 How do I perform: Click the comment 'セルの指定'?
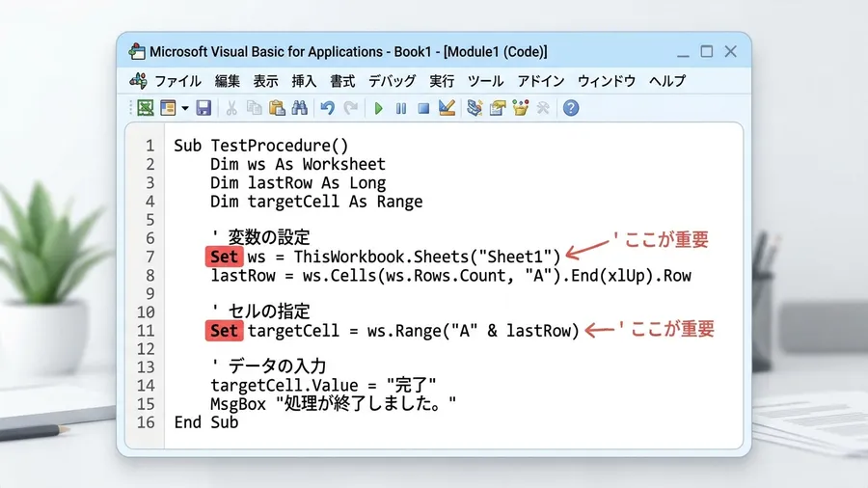coord(269,312)
